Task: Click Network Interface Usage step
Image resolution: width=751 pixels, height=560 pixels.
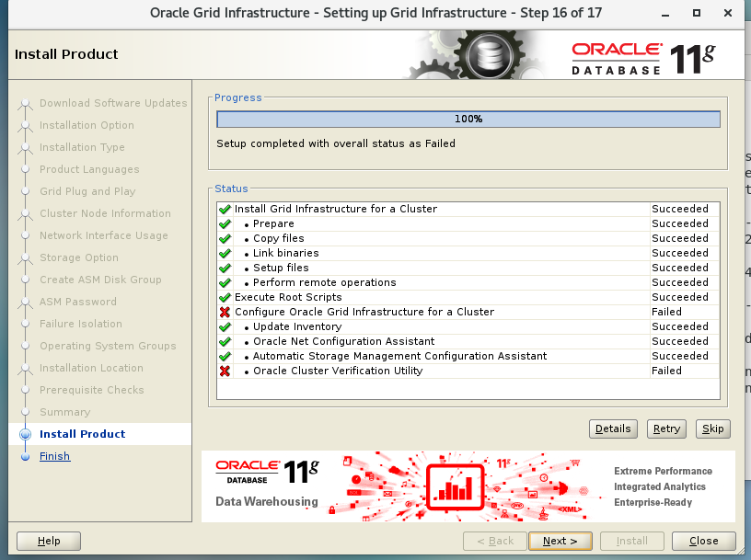Action: [103, 235]
